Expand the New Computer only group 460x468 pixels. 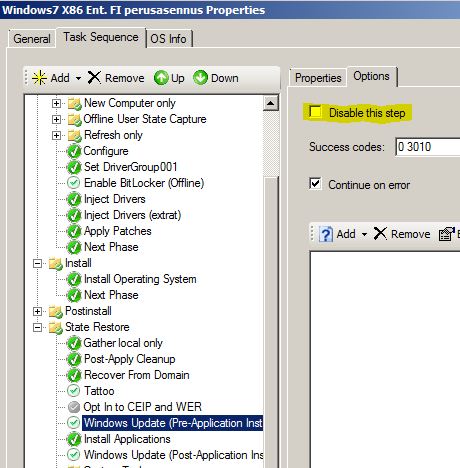(56, 103)
